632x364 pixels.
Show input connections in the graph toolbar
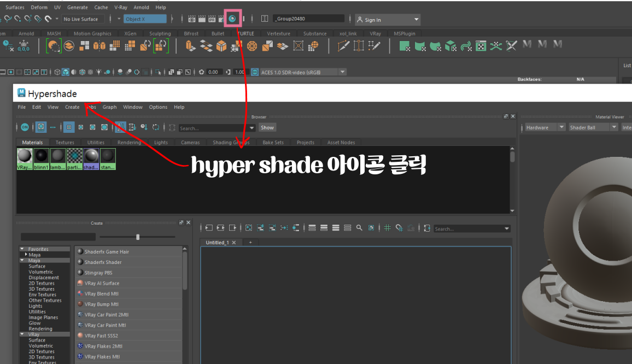coord(209,228)
